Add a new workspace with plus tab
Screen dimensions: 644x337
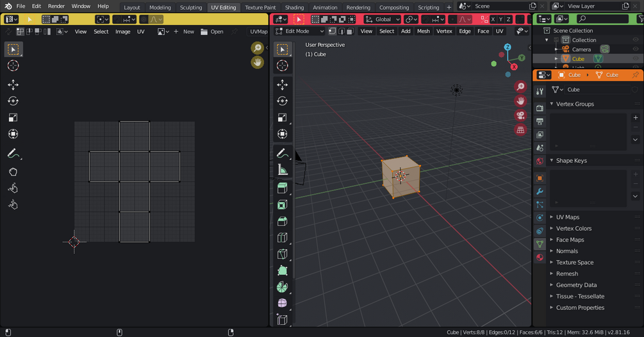pyautogui.click(x=449, y=8)
